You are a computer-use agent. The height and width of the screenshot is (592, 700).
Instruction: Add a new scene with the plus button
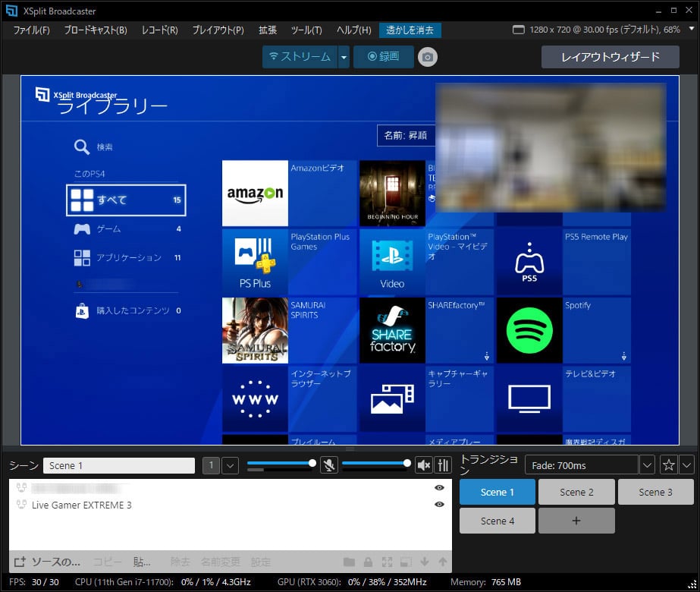[x=576, y=521]
